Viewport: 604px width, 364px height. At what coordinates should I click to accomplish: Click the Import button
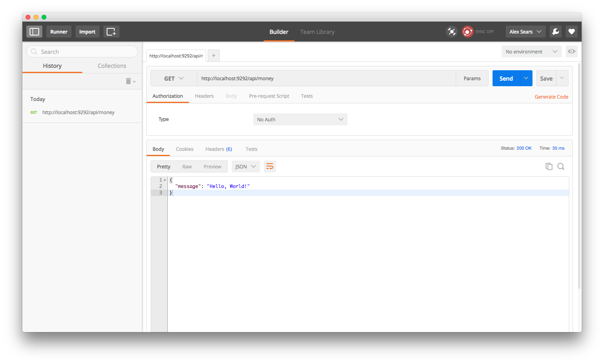coord(87,32)
